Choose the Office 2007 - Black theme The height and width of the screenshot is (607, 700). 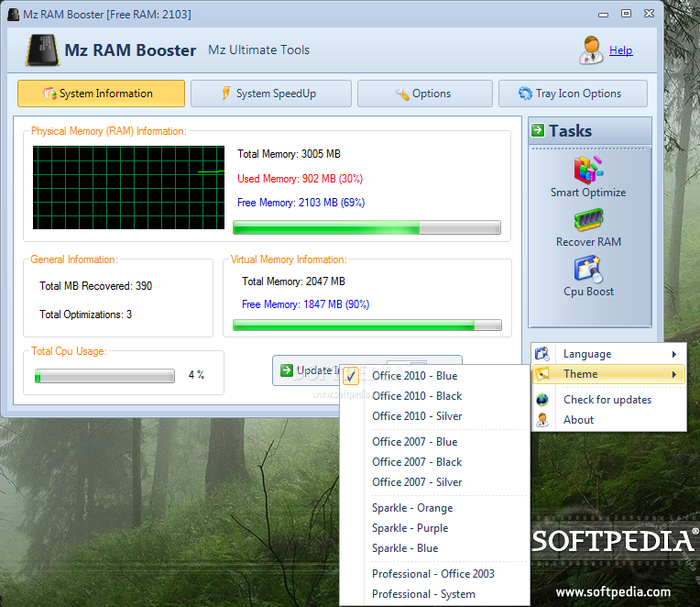(434, 462)
